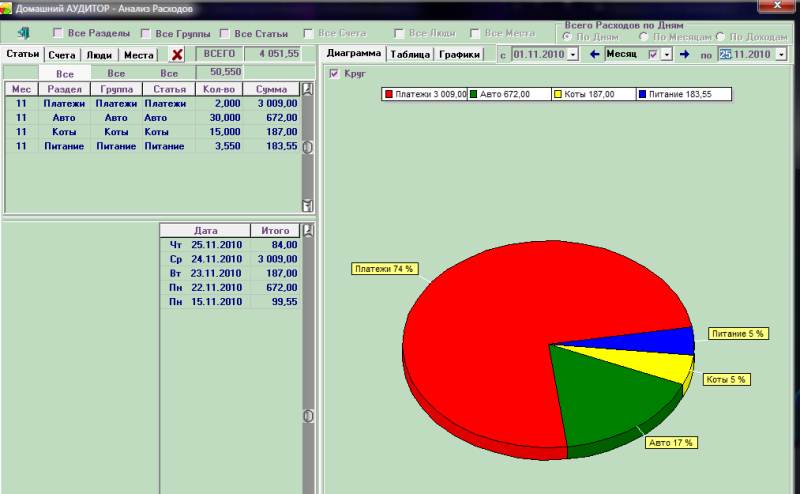The width and height of the screenshot is (800, 494).
Task: Click the exit door icon in top-left toolbar
Action: [x=24, y=33]
